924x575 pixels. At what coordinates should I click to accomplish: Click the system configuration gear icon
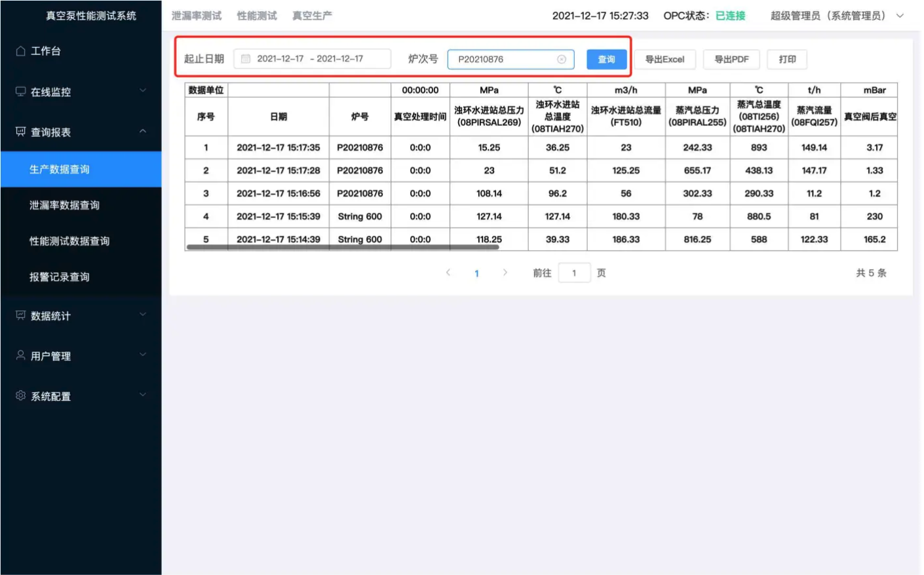tap(20, 396)
